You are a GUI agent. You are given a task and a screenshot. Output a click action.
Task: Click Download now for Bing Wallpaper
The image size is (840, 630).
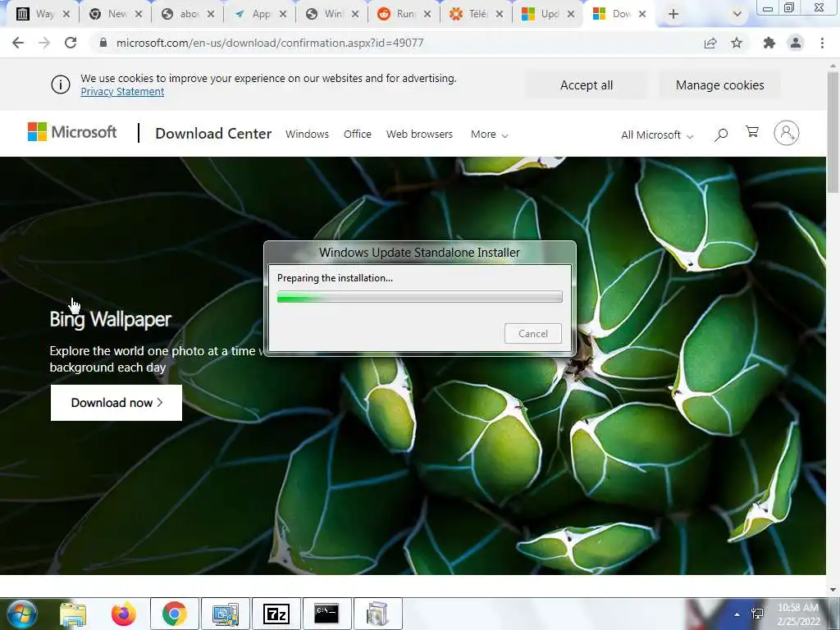coord(116,403)
